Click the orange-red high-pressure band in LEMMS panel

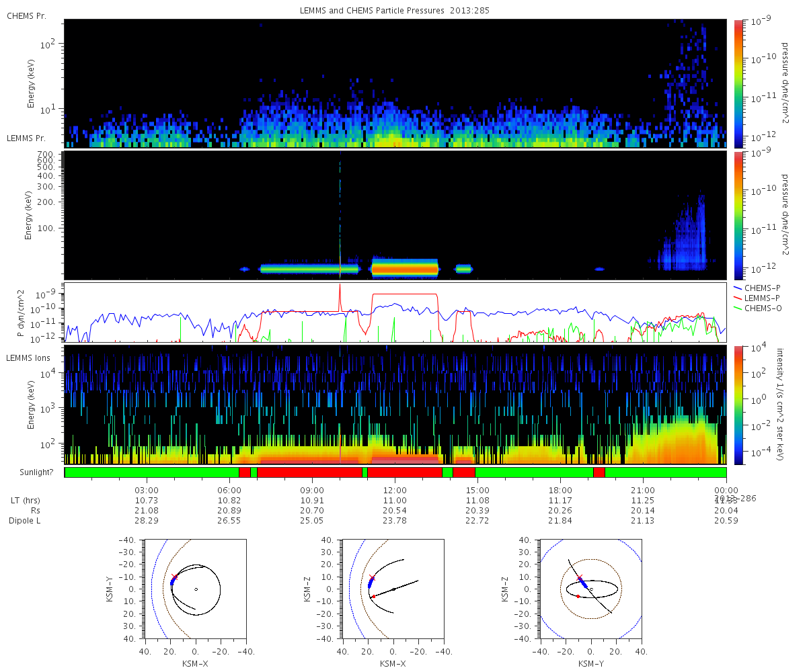tap(405, 269)
